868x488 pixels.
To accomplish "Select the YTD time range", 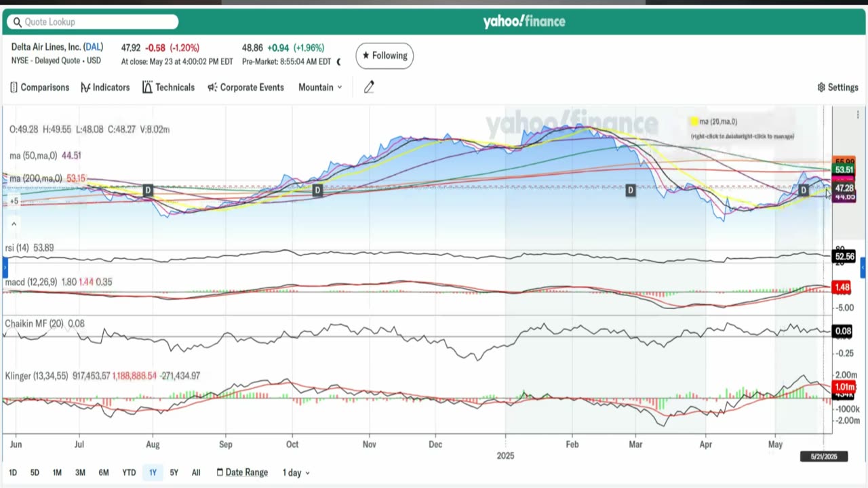I will [129, 472].
